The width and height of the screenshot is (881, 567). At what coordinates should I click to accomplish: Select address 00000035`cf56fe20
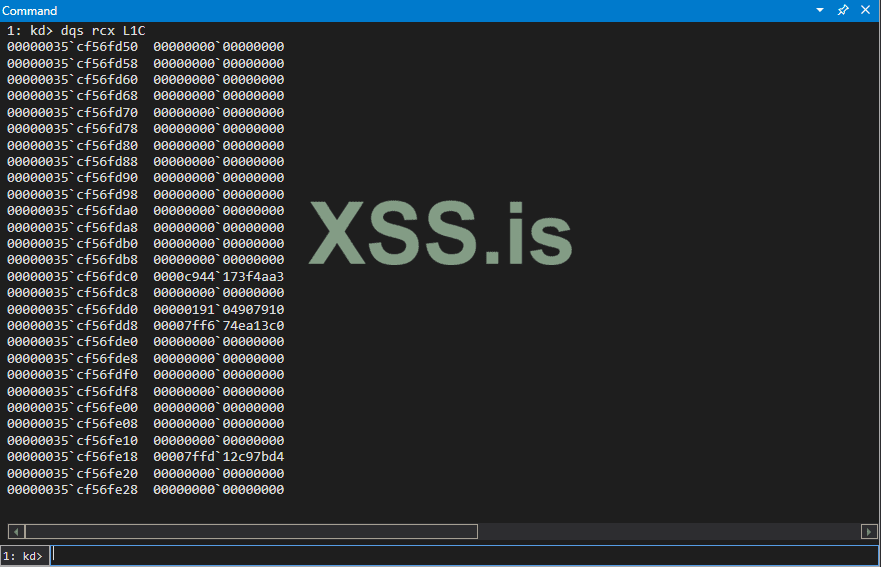tap(72, 474)
